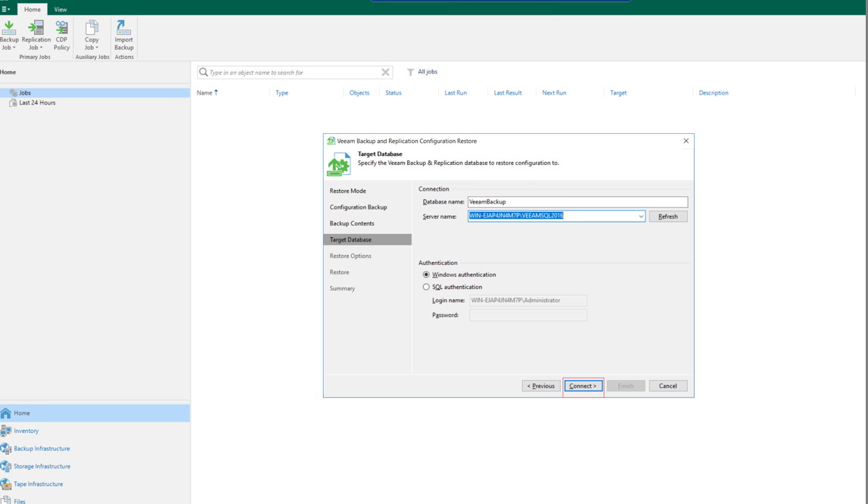The width and height of the screenshot is (868, 504).
Task: Open Tape Infrastructure view
Action: 38,484
